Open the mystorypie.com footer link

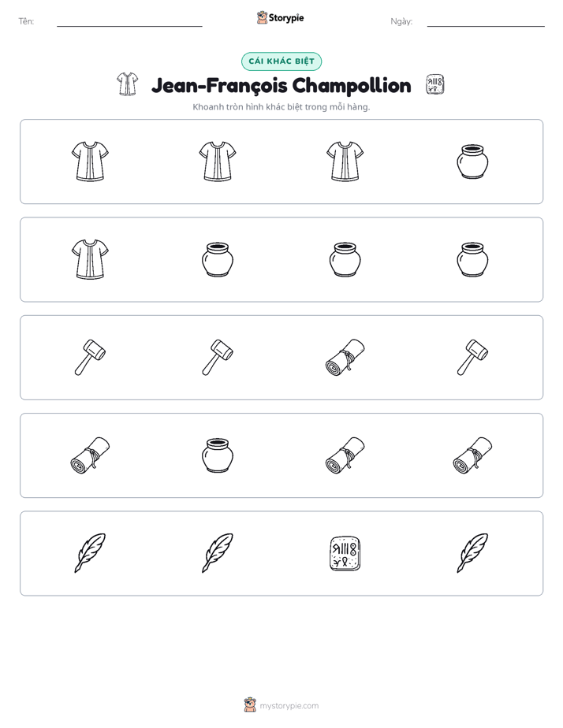click(281, 705)
